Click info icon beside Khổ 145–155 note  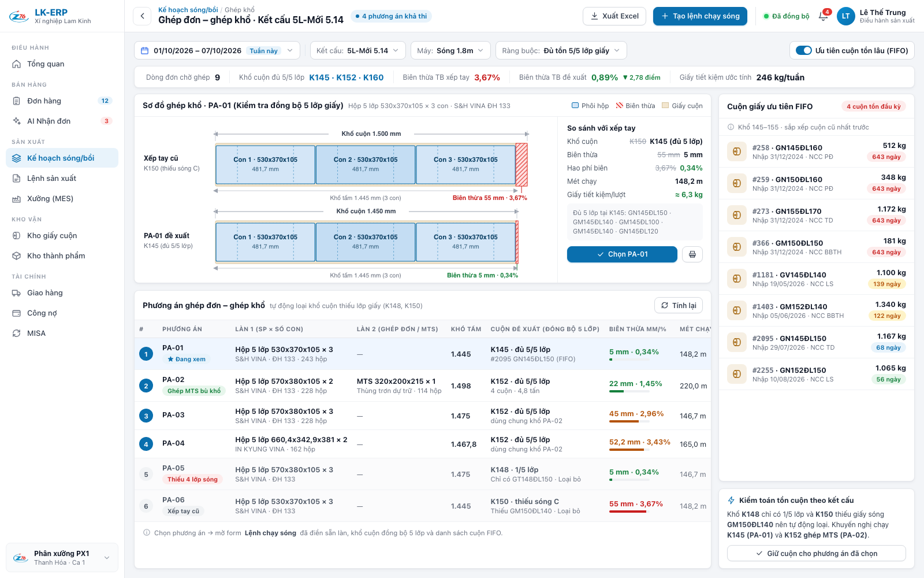731,127
